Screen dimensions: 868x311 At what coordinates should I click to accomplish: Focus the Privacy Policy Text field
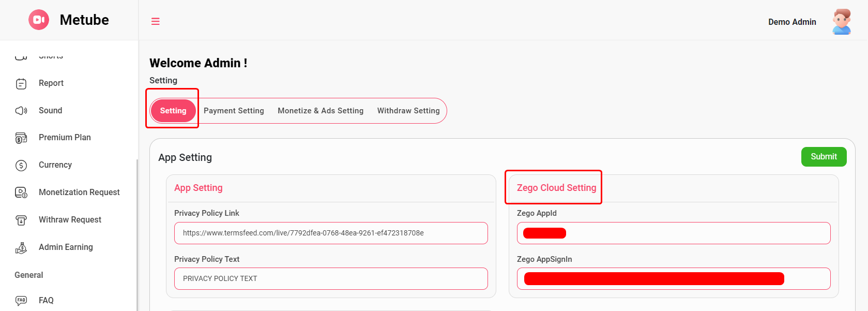click(331, 278)
